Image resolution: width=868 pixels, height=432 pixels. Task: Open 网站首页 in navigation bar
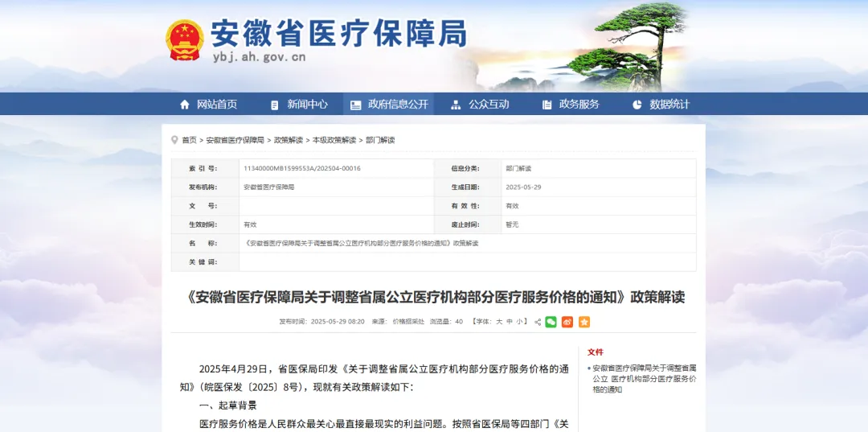pyautogui.click(x=217, y=104)
